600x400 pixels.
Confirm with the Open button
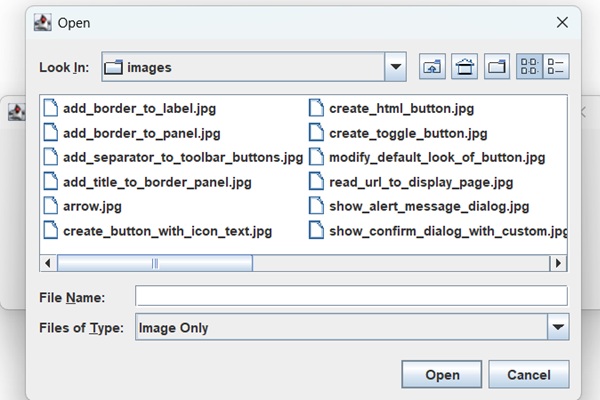(x=442, y=374)
